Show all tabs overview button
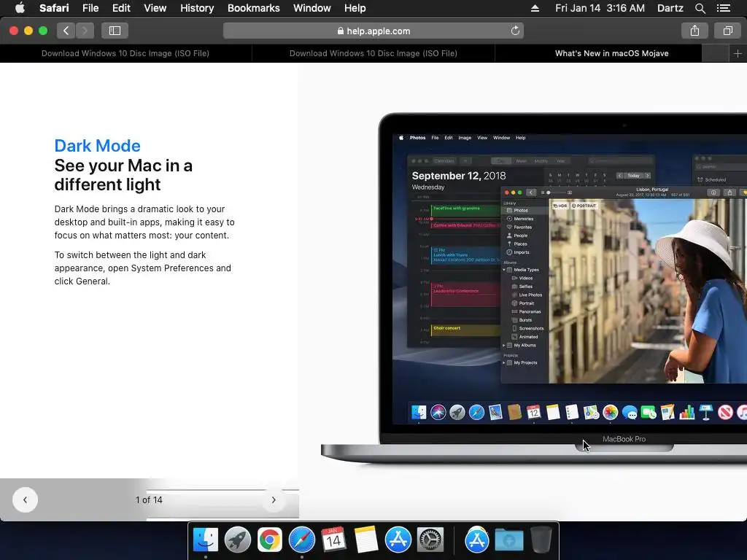 (727, 31)
